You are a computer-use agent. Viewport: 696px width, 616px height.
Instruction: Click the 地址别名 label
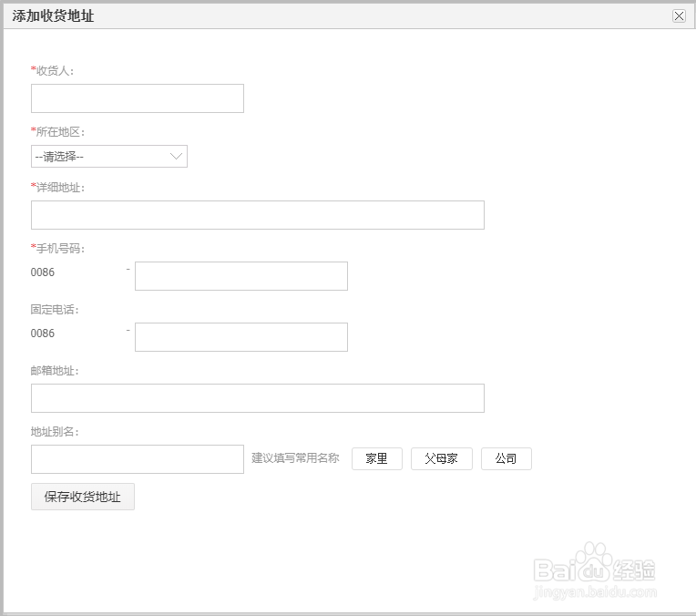55,431
